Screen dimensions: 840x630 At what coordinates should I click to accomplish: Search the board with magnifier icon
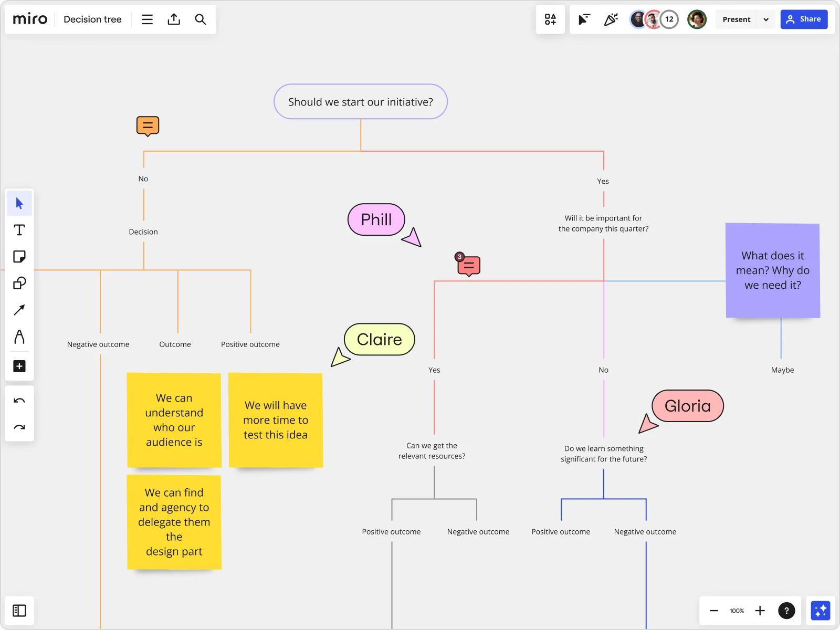click(200, 19)
